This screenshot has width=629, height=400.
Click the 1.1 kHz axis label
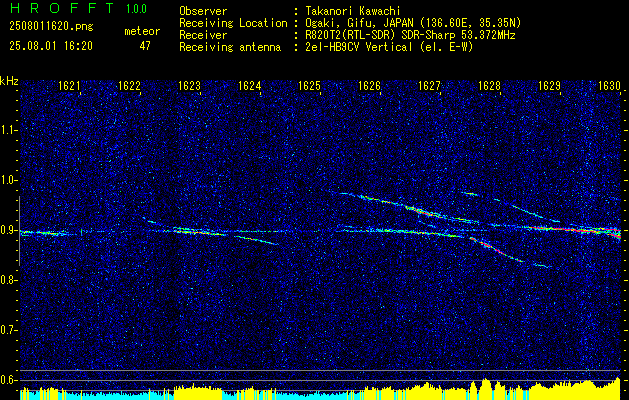(9, 130)
